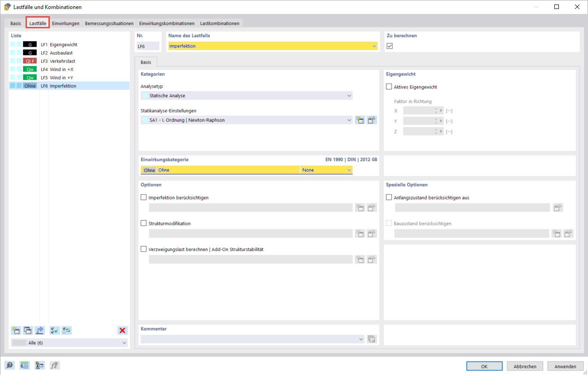Select LF2 Ausbaulast in the list

pos(69,53)
